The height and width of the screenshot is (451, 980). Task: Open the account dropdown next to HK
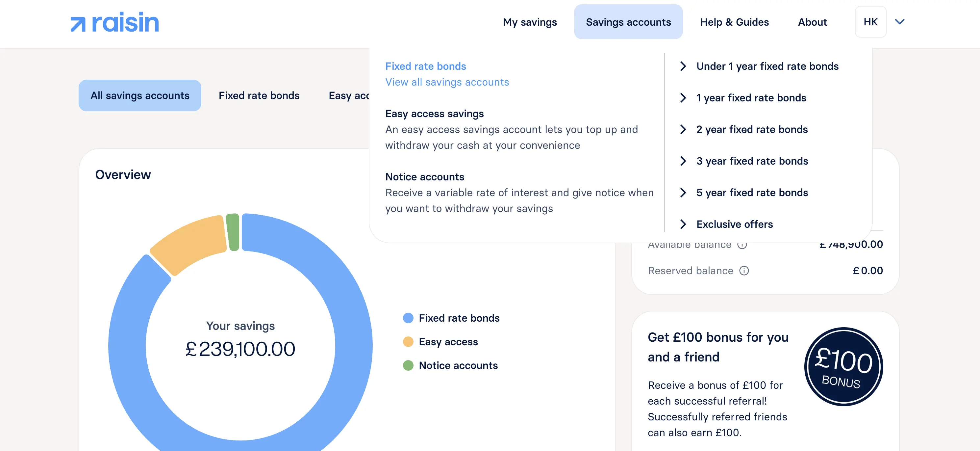(x=900, y=22)
